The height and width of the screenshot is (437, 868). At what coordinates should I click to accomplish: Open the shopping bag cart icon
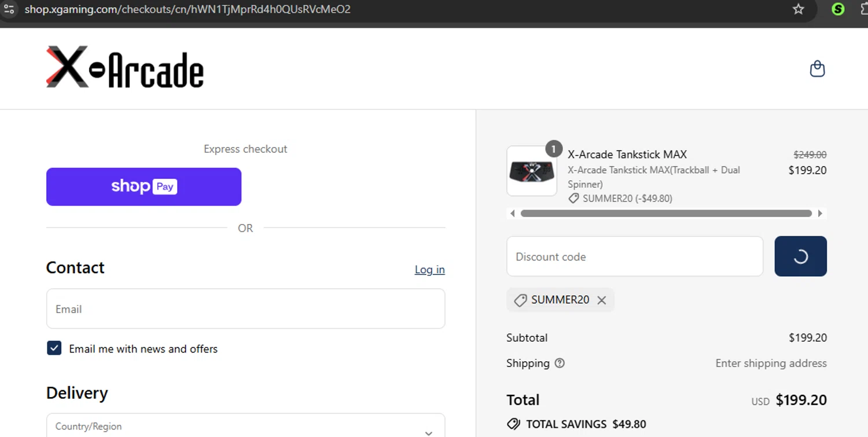(817, 69)
